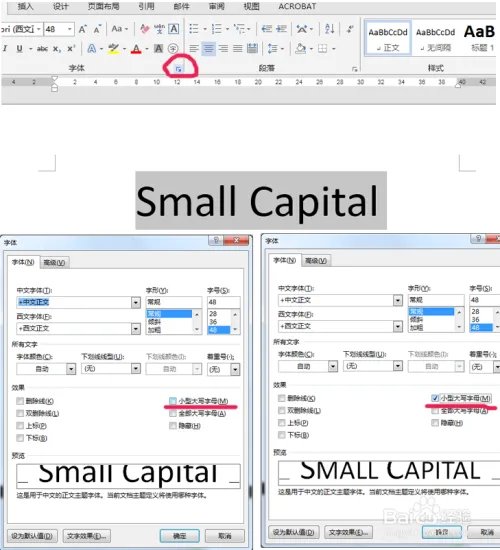Click the subscript x₂ icon

tap(56, 49)
